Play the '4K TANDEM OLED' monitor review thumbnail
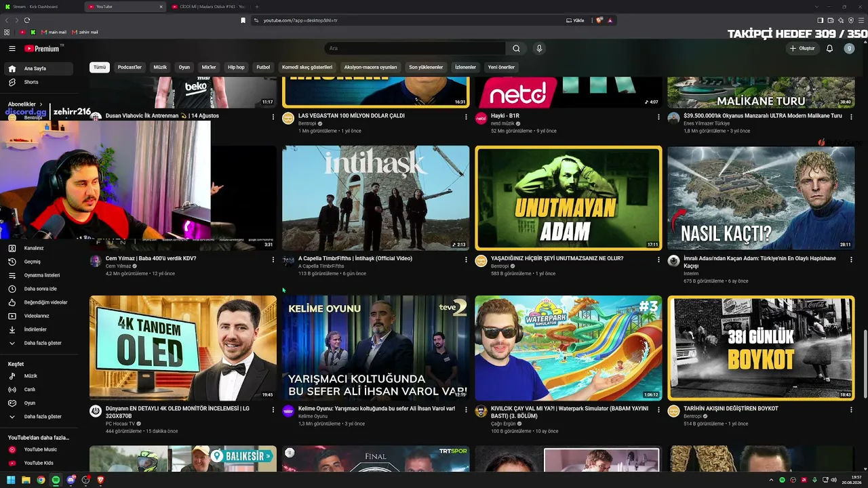This screenshot has width=868, height=488. pyautogui.click(x=183, y=348)
